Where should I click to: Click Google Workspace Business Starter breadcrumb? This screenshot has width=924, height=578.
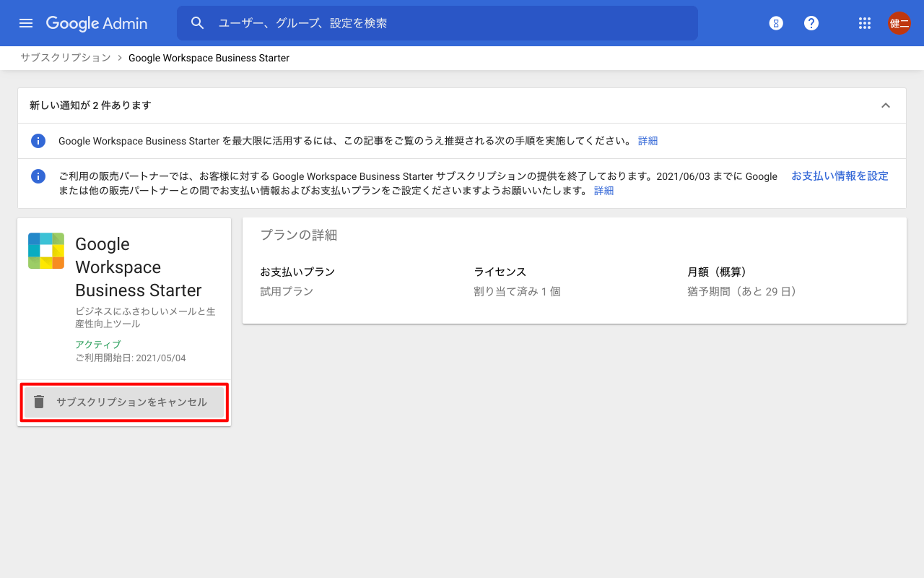pos(209,58)
